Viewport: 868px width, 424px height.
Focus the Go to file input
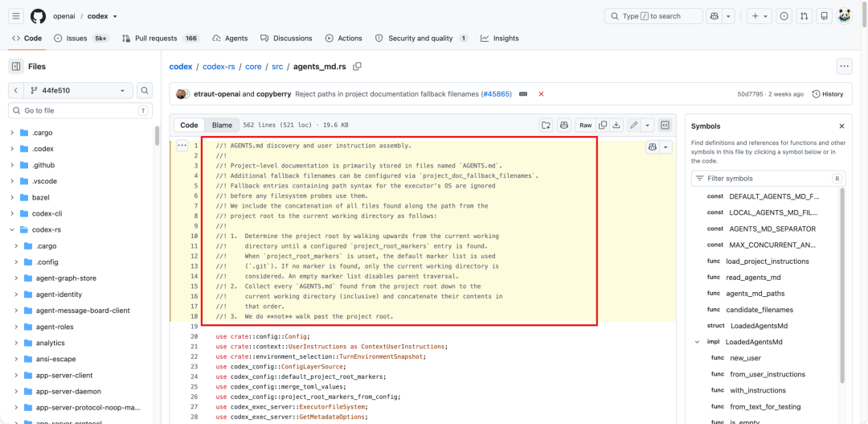pos(80,111)
